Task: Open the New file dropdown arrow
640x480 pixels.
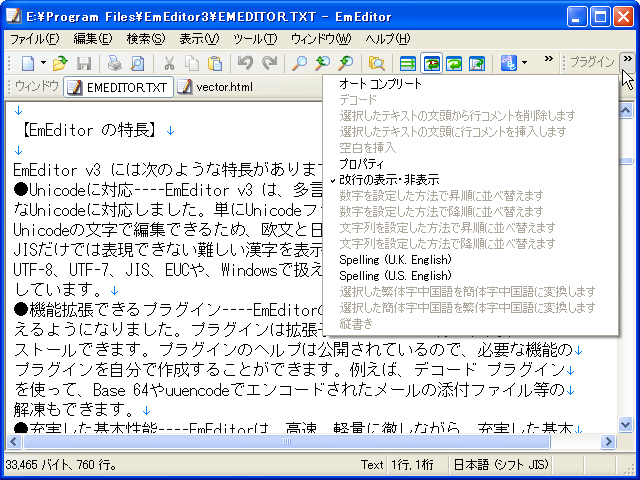Action: point(43,63)
